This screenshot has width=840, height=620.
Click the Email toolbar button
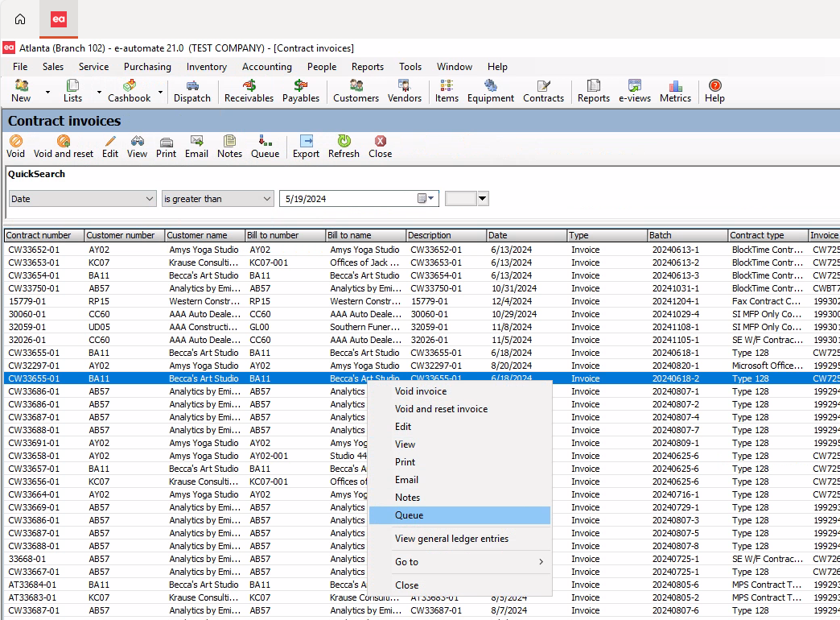coord(196,147)
